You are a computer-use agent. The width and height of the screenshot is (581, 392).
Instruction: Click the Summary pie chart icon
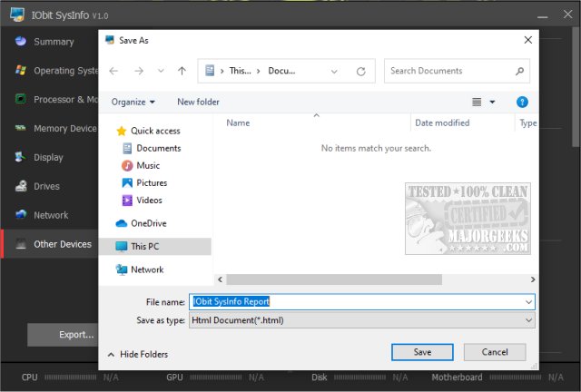[x=21, y=41]
